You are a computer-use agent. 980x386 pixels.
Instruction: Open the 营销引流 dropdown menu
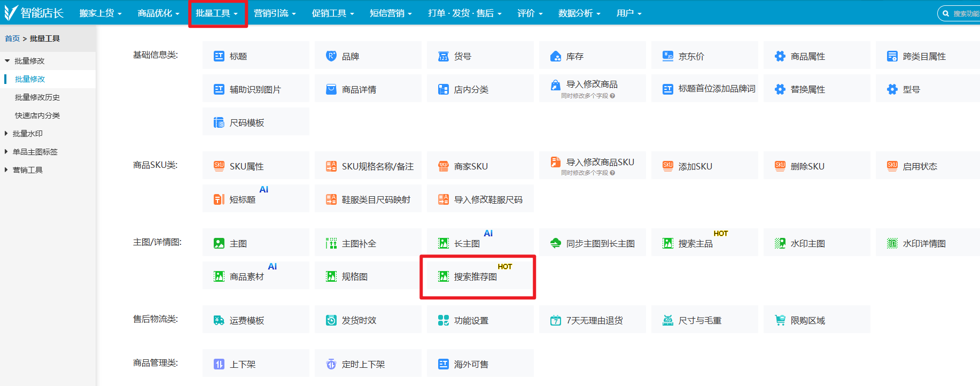click(x=275, y=13)
